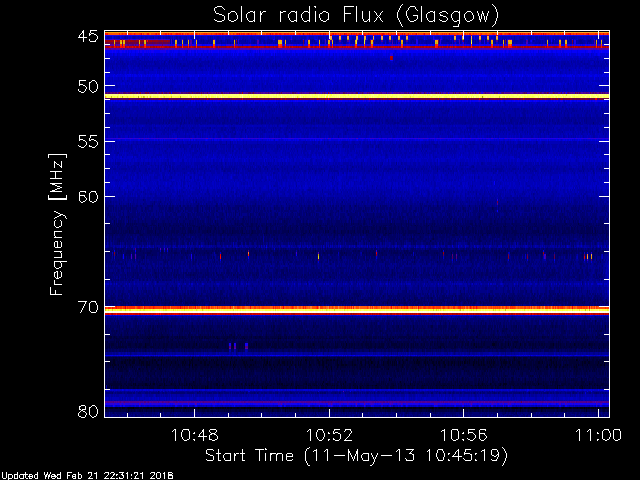Viewport: 640px width, 480px height.
Task: Click the bright yellow band near 51 MHz
Action: [x=357, y=96]
